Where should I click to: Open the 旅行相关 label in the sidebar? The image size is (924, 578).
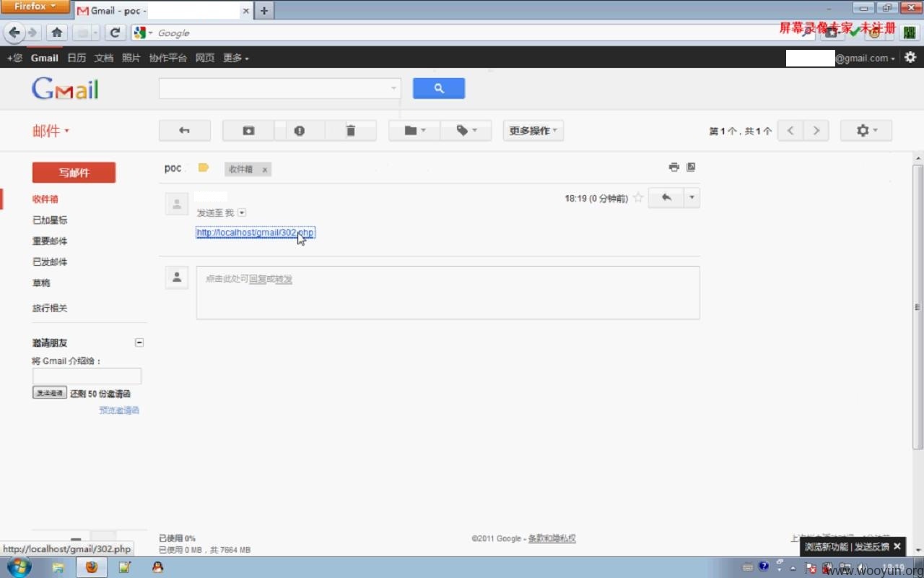click(50, 308)
